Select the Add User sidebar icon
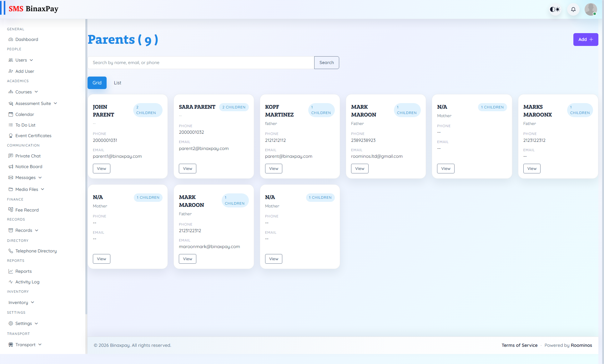604x364 pixels. [11, 71]
